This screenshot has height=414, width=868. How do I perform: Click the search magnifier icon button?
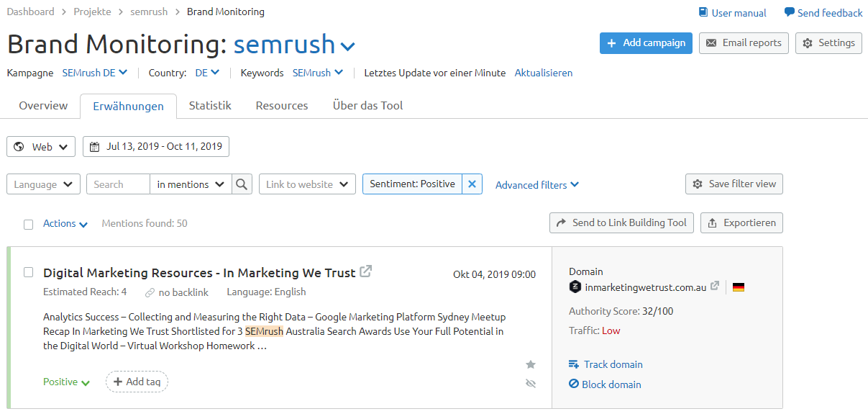(242, 184)
